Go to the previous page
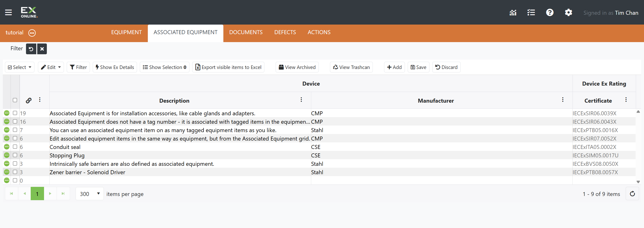 tap(25, 194)
